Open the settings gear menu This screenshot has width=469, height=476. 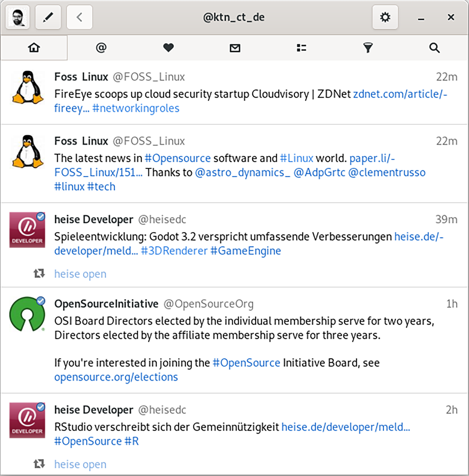[x=385, y=17]
